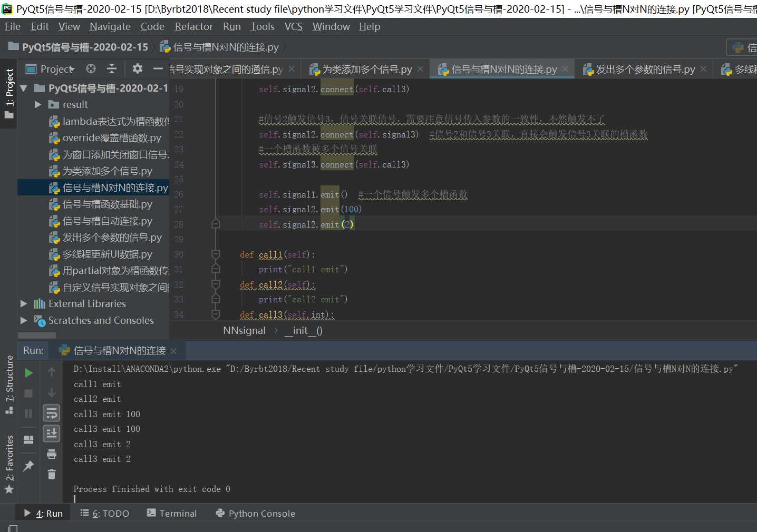
Task: Fold the call2 method via gutter marker
Action: click(x=216, y=284)
